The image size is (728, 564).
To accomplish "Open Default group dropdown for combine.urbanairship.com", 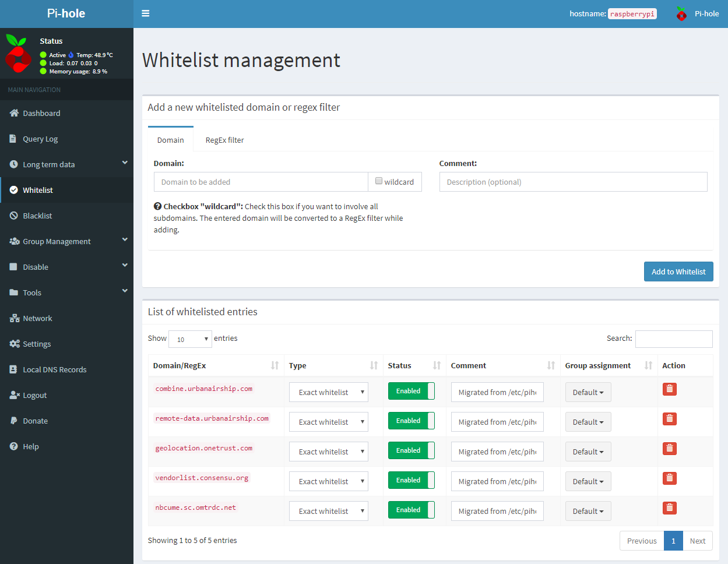I will [x=588, y=392].
